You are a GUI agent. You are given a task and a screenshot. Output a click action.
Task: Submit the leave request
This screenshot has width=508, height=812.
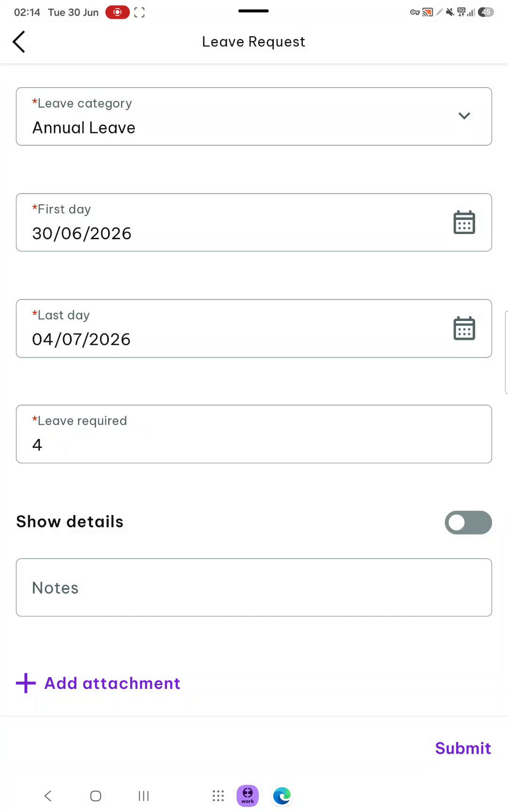(x=463, y=748)
